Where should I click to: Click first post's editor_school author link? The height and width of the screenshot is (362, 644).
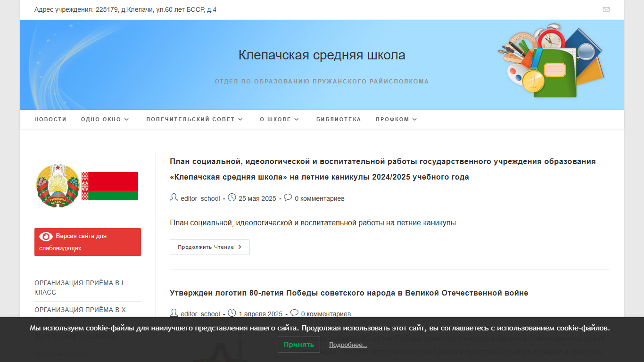200,198
